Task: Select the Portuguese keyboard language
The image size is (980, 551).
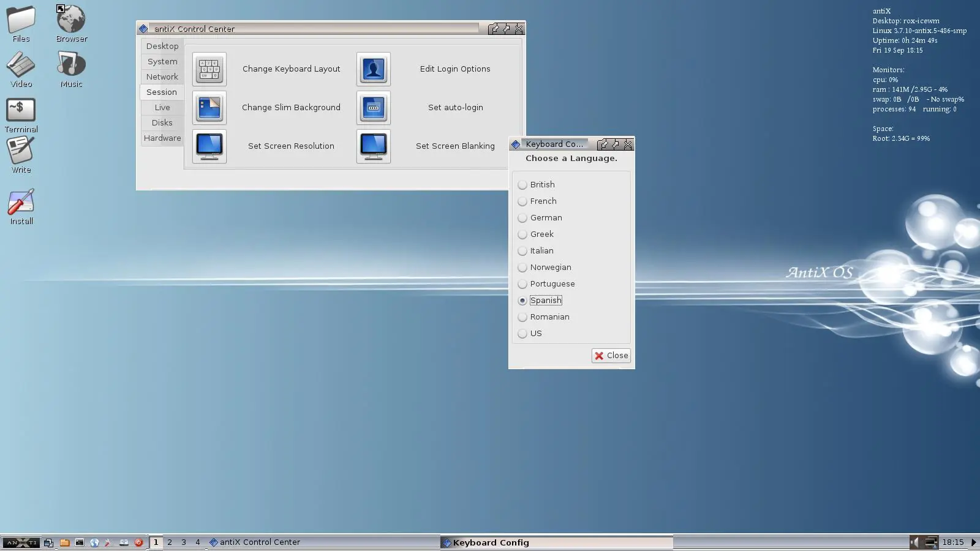Action: (546, 284)
